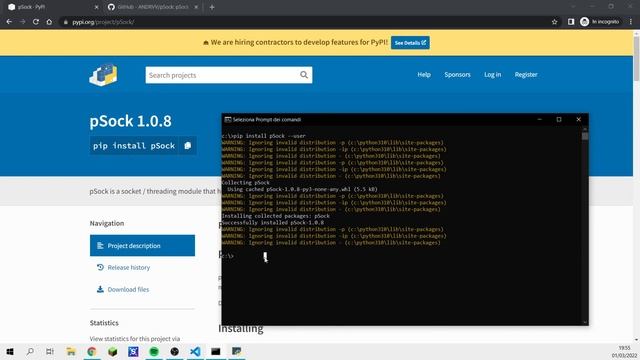Click the Navigation heading

107,223
